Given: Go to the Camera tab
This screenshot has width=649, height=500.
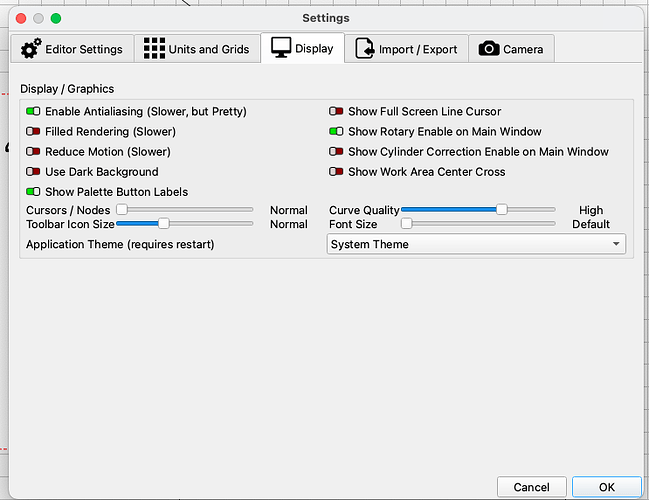Looking at the screenshot, I should point(511,49).
